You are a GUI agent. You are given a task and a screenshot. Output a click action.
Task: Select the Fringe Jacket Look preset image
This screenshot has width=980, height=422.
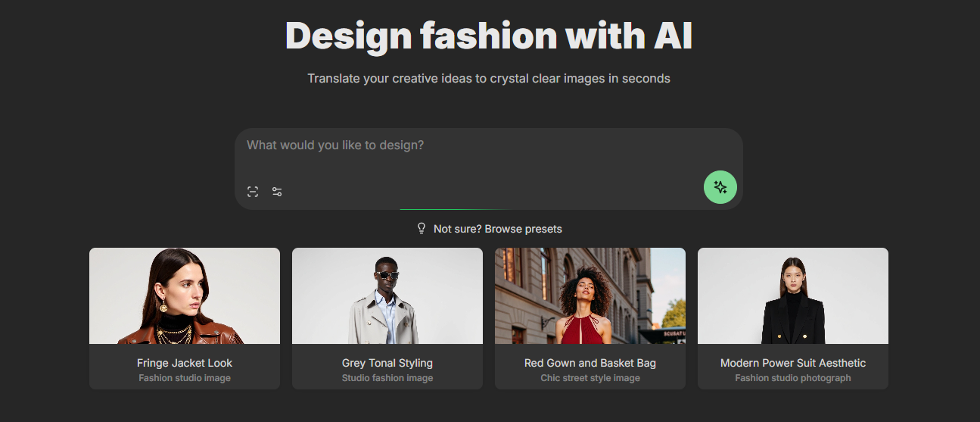click(185, 296)
